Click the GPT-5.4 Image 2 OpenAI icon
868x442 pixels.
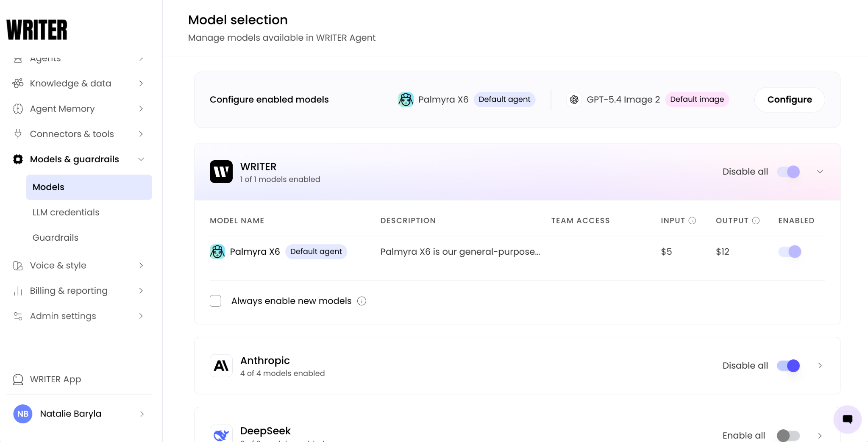[574, 100]
